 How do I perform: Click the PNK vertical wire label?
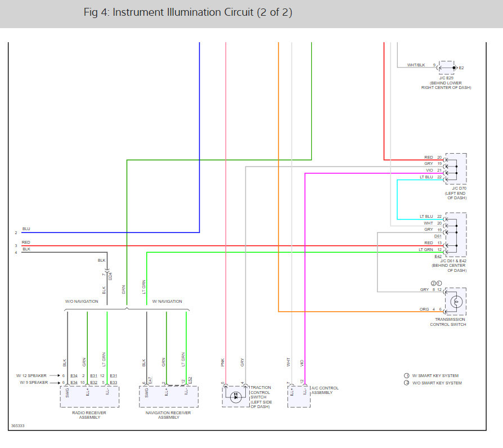223,362
